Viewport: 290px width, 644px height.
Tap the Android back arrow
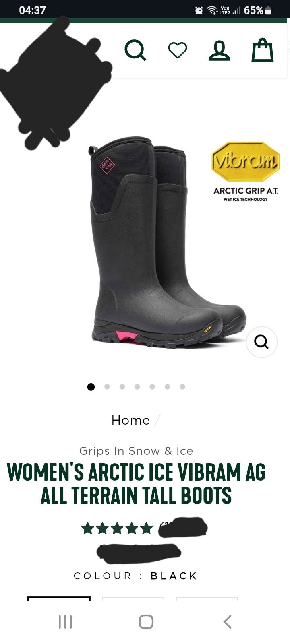[228, 621]
